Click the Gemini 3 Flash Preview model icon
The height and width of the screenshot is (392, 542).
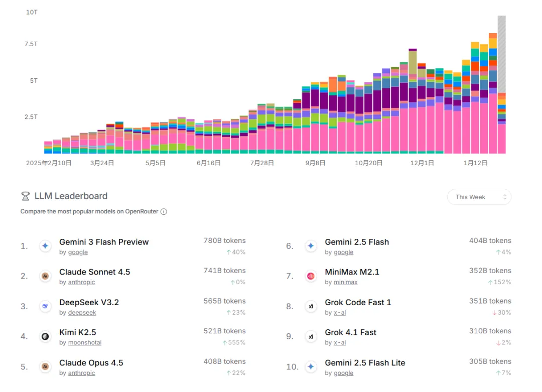point(46,246)
